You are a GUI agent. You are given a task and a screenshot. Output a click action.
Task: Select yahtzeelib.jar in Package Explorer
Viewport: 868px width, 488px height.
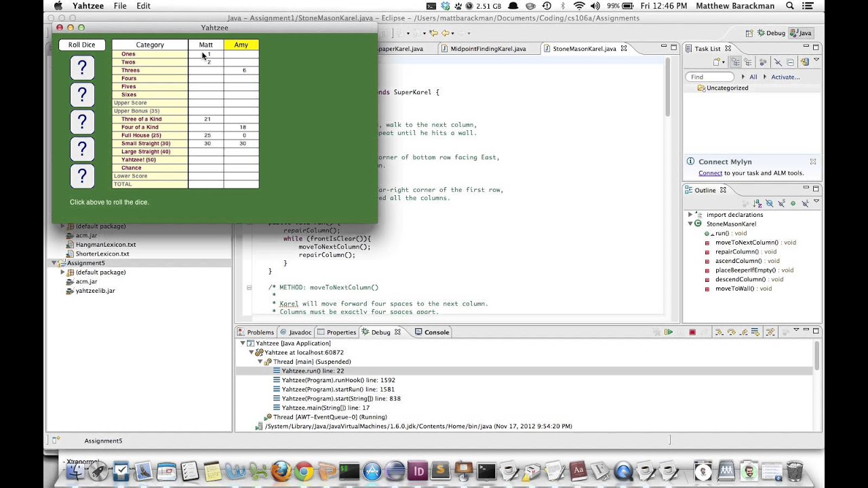[90, 291]
